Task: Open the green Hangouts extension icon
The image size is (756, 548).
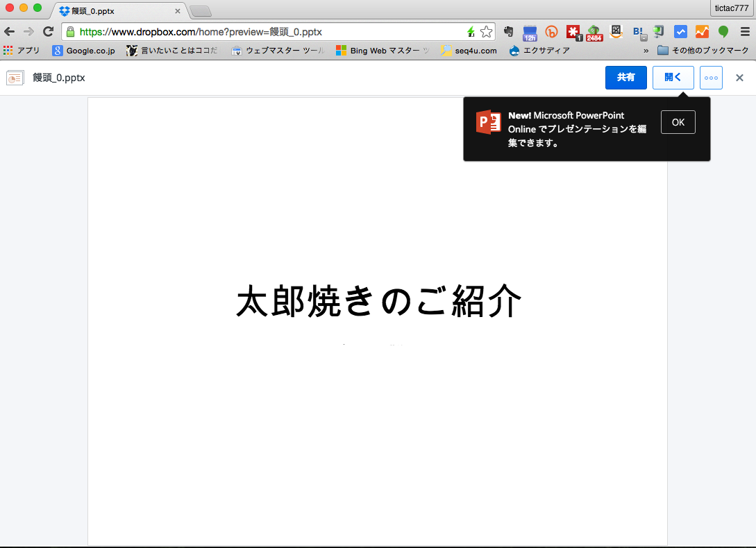Action: (x=723, y=32)
